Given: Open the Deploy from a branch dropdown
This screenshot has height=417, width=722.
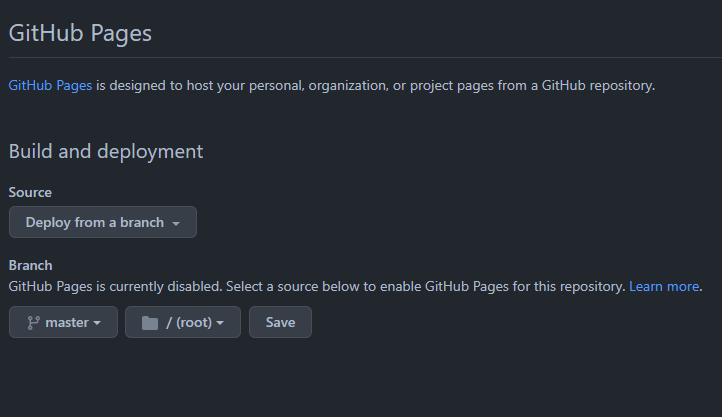Looking at the screenshot, I should pyautogui.click(x=103, y=222).
